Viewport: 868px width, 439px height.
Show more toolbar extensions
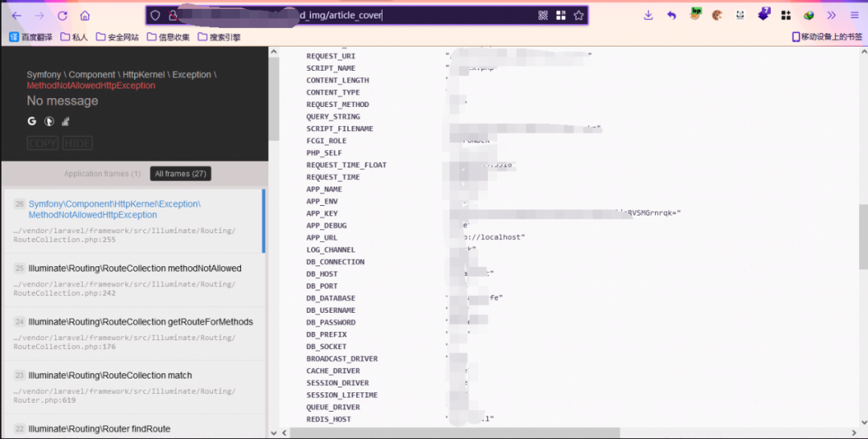tap(832, 15)
